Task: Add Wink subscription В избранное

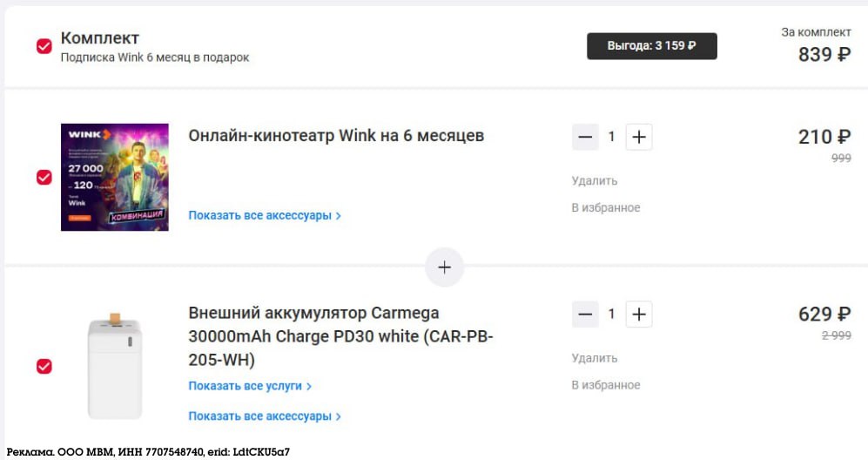Action: click(x=606, y=208)
